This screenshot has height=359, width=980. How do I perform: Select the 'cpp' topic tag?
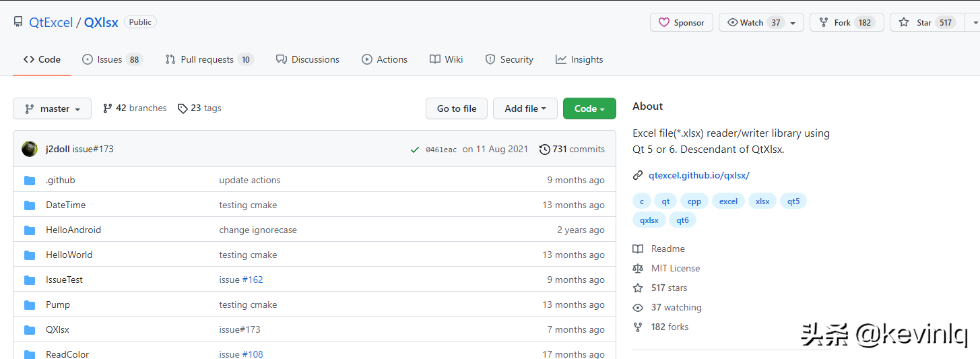694,201
